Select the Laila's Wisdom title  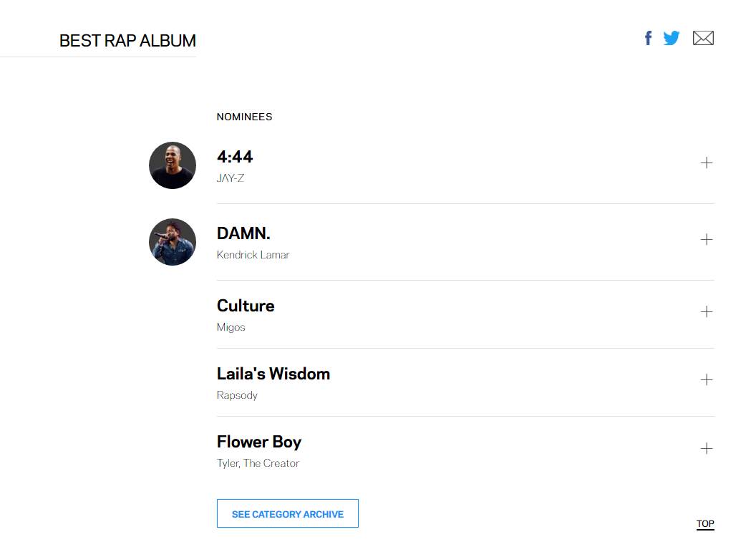(273, 374)
